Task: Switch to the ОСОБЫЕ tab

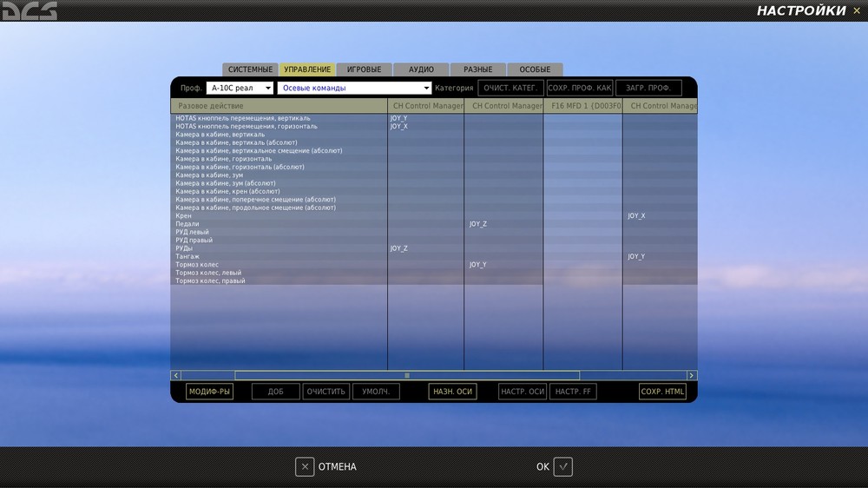Action: (535, 69)
